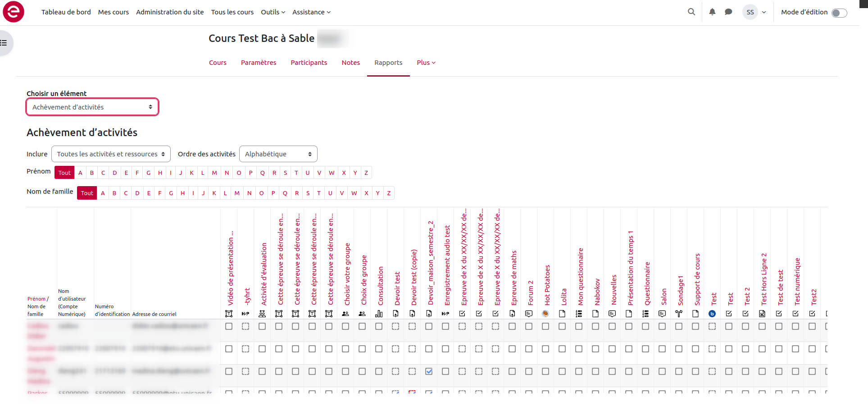Image resolution: width=868 pixels, height=411 pixels.
Task: Open the Achèvement d'activités report selector
Action: point(92,107)
